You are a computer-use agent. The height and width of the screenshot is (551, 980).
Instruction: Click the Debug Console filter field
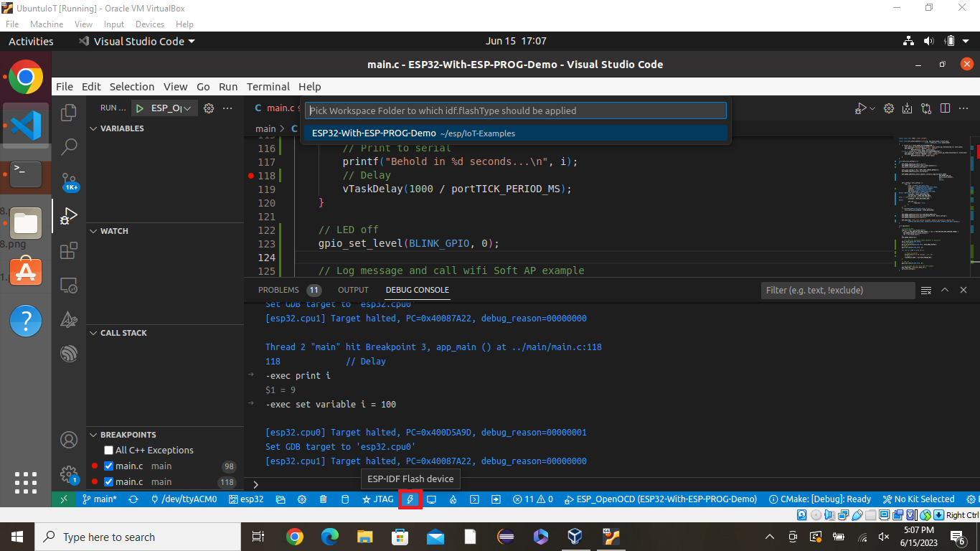tap(838, 290)
